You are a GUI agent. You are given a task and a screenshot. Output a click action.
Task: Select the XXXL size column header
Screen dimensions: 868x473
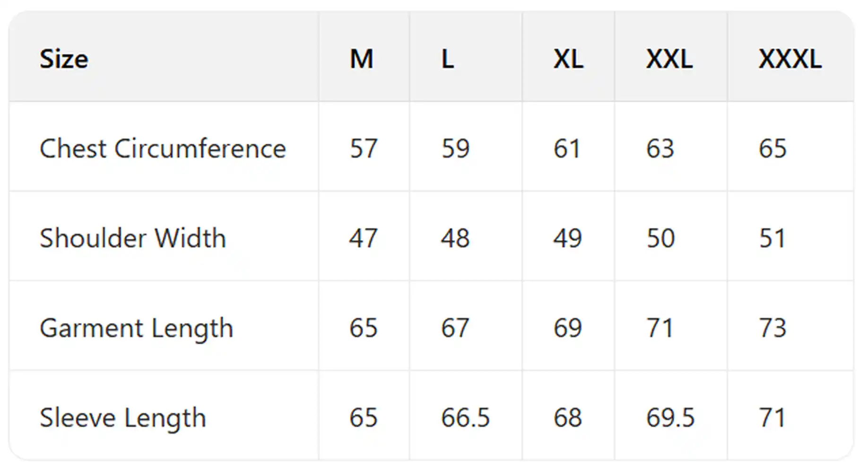pyautogui.click(x=790, y=59)
